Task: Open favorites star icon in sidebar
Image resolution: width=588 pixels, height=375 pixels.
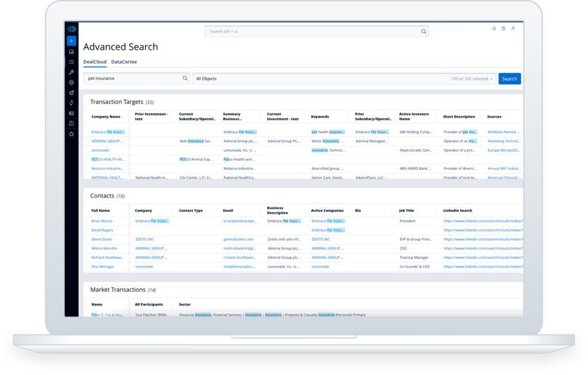Action: click(x=71, y=134)
